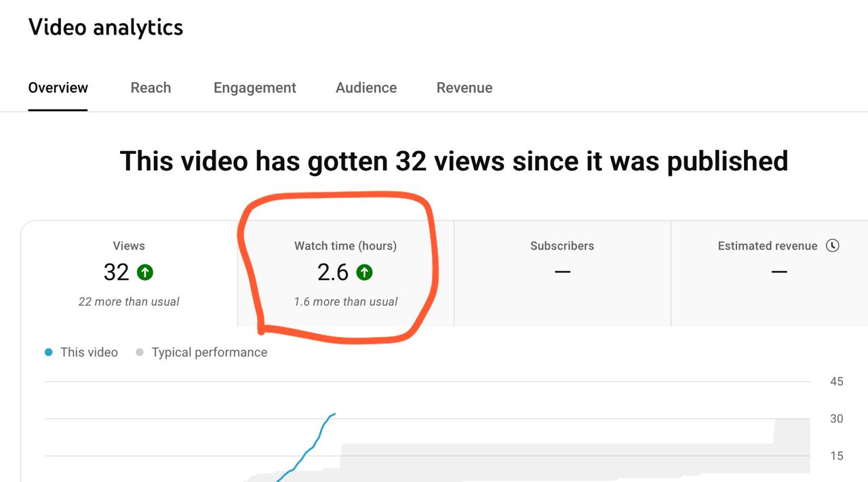The image size is (868, 482).
Task: Click the blue dot for This video legend
Action: [49, 353]
